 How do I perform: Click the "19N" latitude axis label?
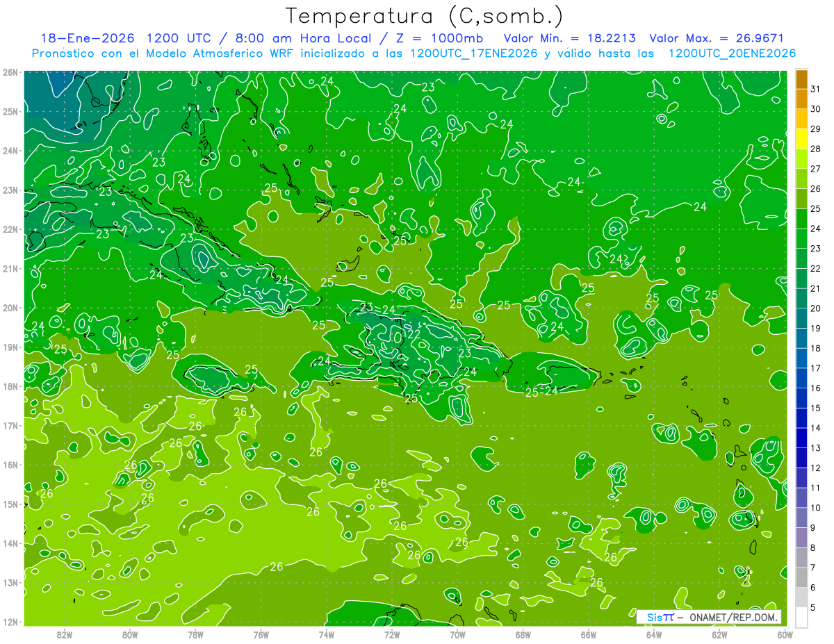click(10, 347)
